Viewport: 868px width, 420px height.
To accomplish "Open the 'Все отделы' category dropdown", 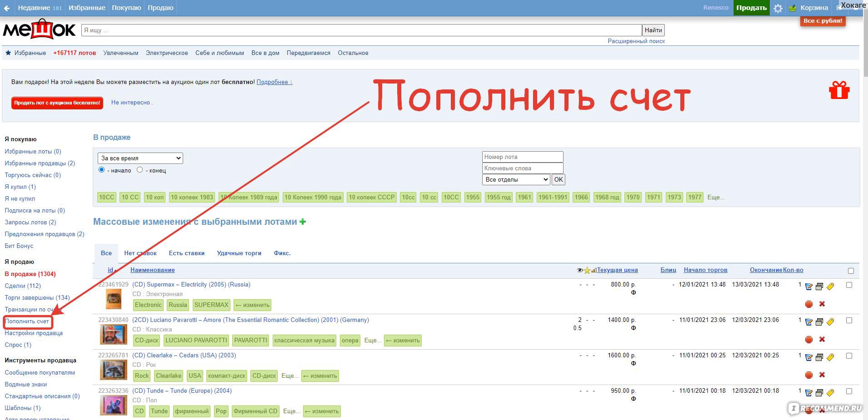I will pos(516,179).
